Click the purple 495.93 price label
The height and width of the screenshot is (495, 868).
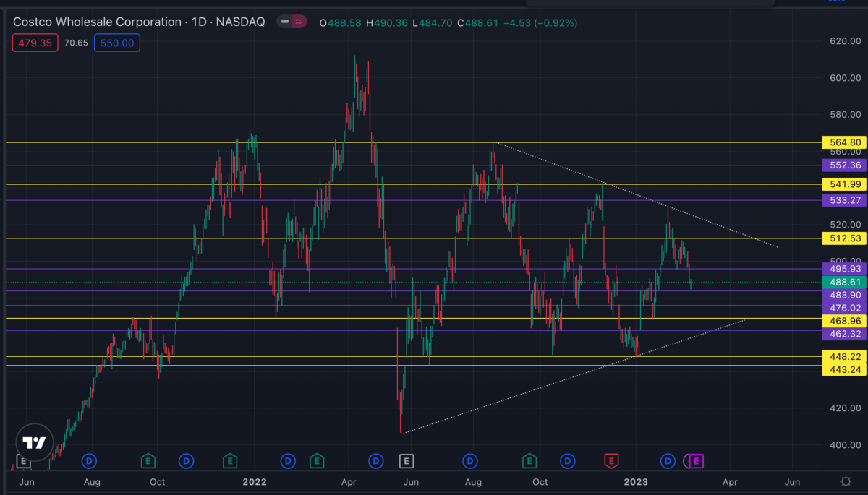click(x=844, y=269)
